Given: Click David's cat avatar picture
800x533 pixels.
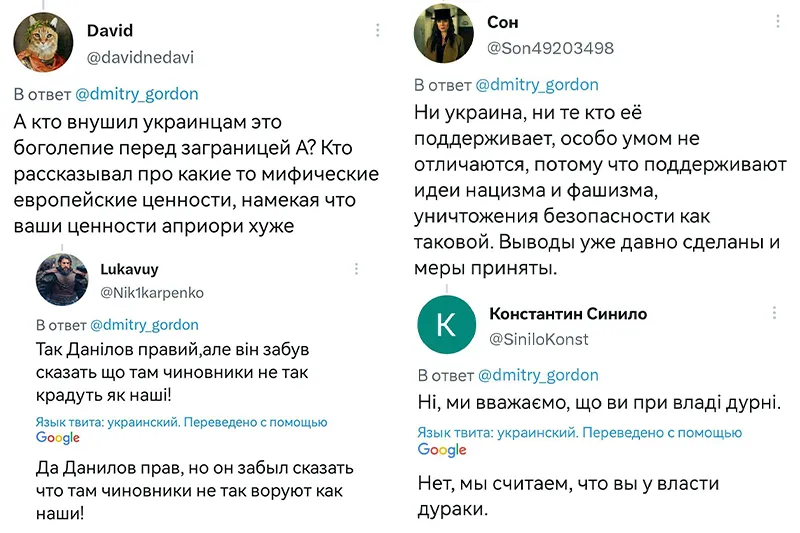Looking at the screenshot, I should [43, 42].
